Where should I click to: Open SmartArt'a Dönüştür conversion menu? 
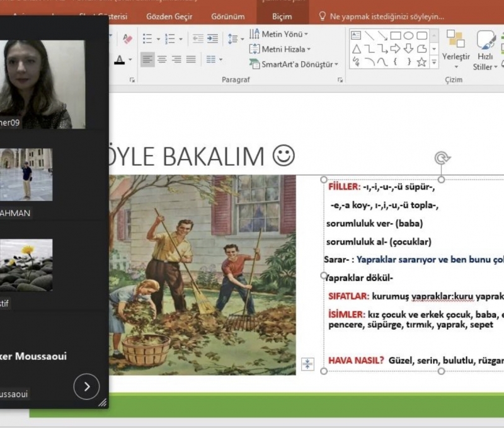[294, 64]
